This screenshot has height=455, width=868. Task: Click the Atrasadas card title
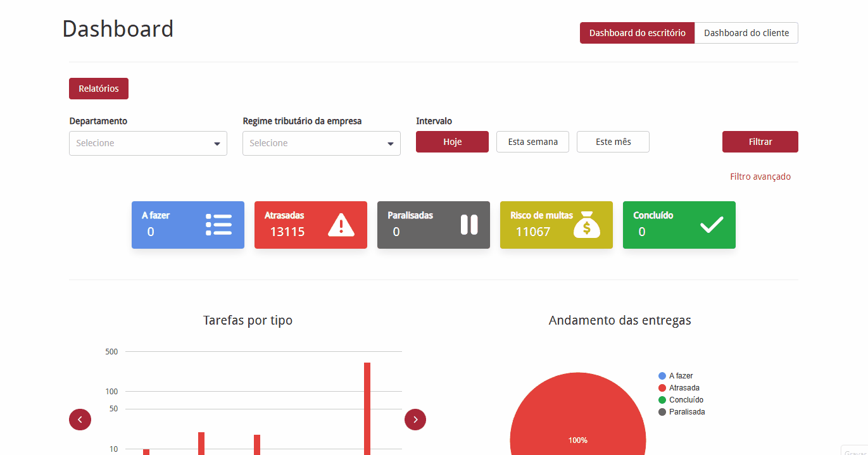(284, 215)
